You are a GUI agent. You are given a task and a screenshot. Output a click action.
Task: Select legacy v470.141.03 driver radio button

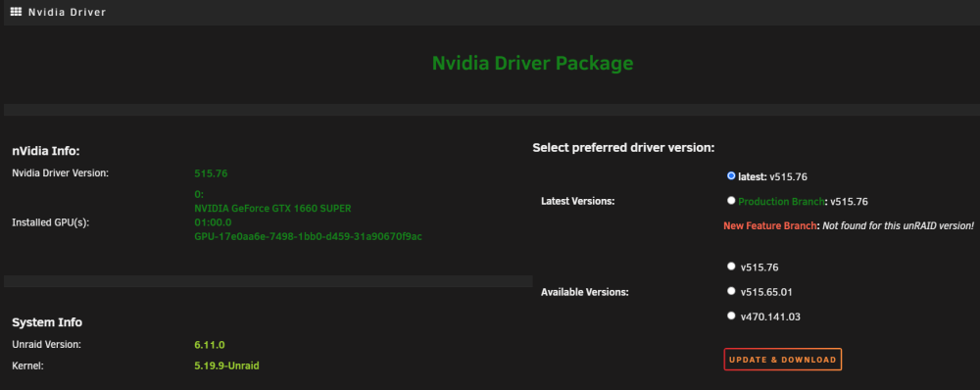click(731, 317)
